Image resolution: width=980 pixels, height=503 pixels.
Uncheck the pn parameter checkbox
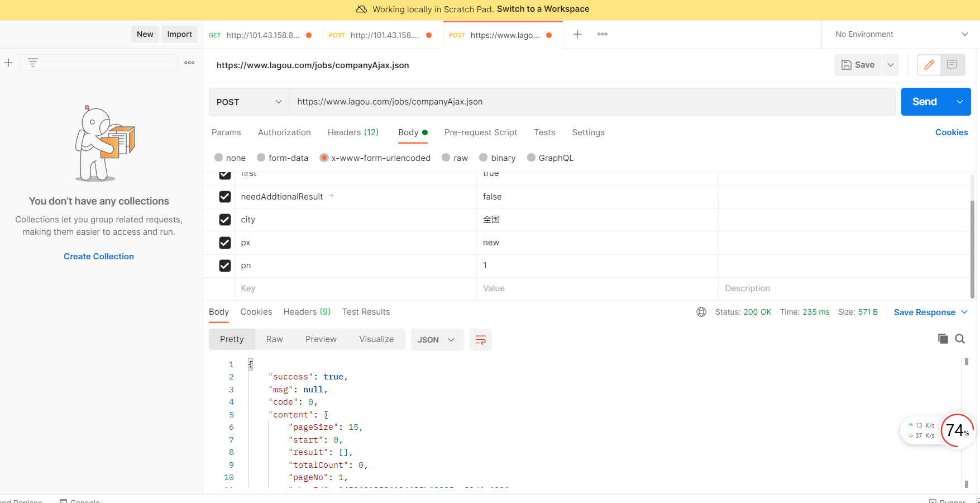225,265
